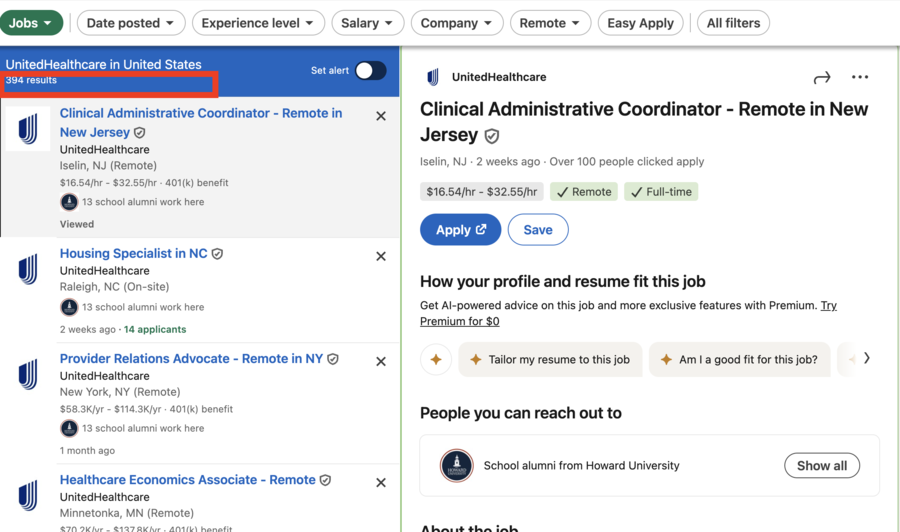Open Provider Relations Advocate - Remote in NY

[x=191, y=359]
